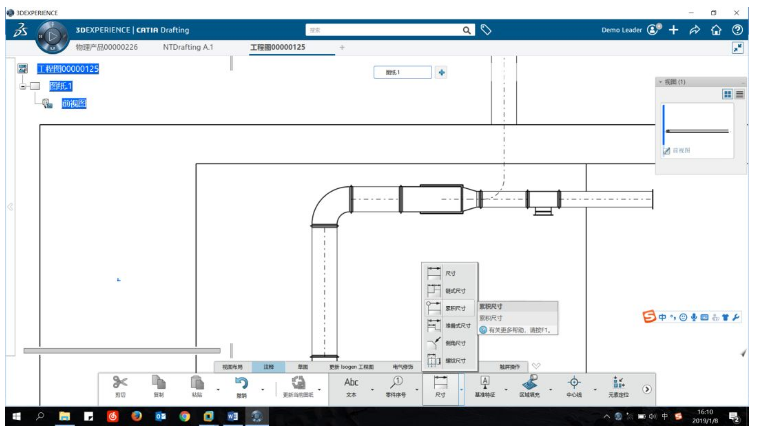Collapse action bar with heart-shaped chevron
Screen dimensions: 757x429
536,366
